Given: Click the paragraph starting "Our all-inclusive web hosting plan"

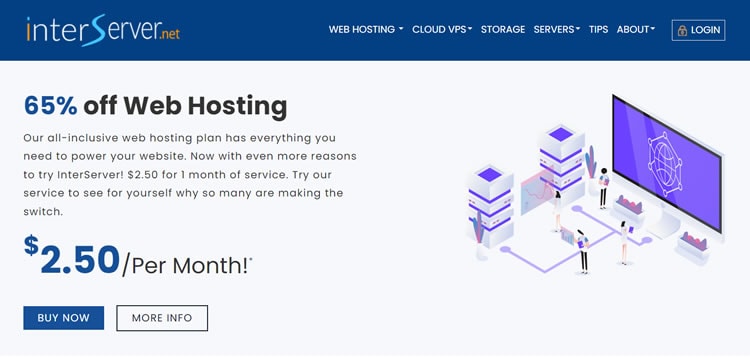Looking at the screenshot, I should (190, 175).
